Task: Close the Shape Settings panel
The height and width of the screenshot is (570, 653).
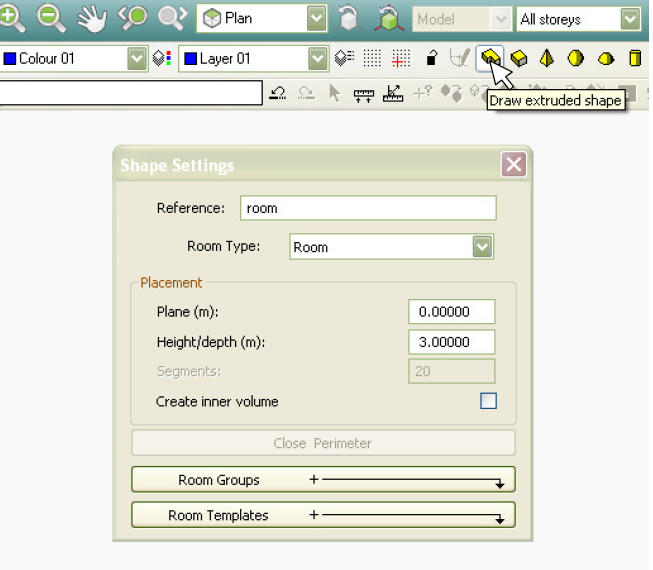Action: [513, 165]
